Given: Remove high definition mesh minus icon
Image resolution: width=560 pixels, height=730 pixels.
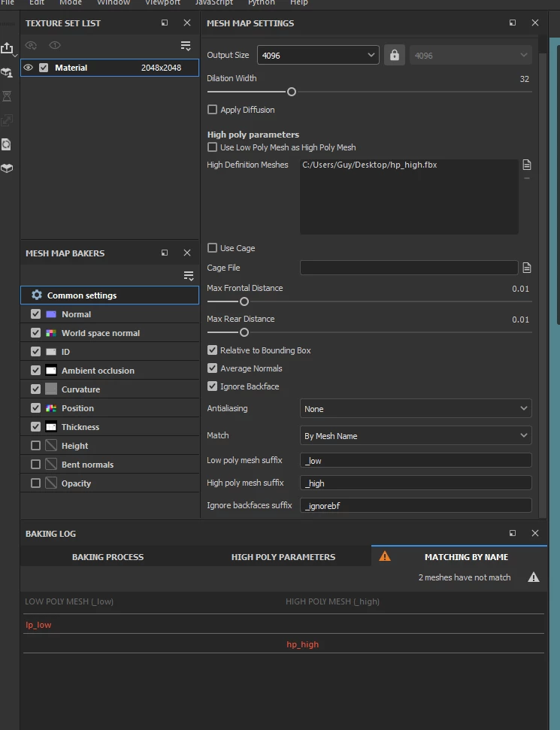Looking at the screenshot, I should click(526, 178).
